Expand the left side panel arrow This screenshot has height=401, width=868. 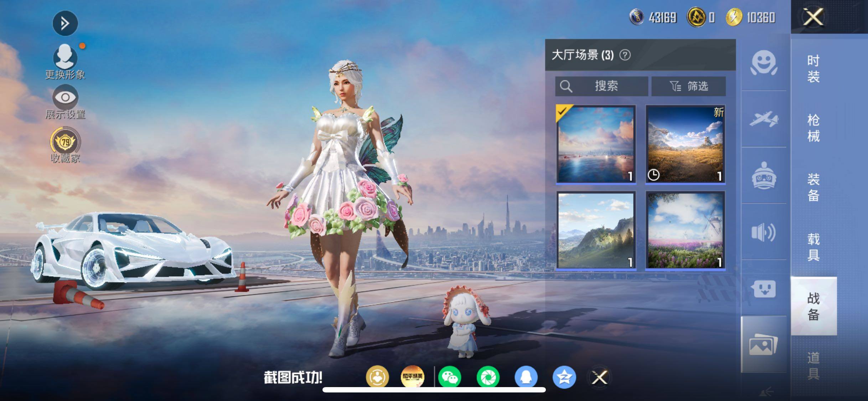65,24
